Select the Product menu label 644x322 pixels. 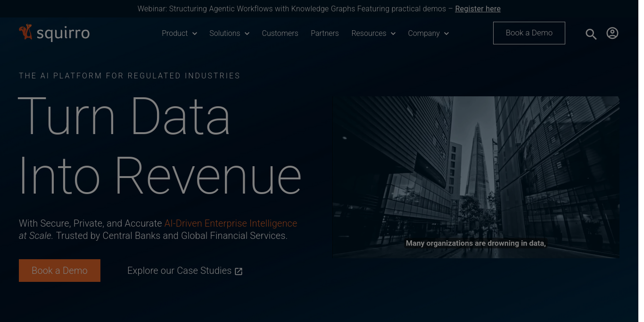pos(174,34)
